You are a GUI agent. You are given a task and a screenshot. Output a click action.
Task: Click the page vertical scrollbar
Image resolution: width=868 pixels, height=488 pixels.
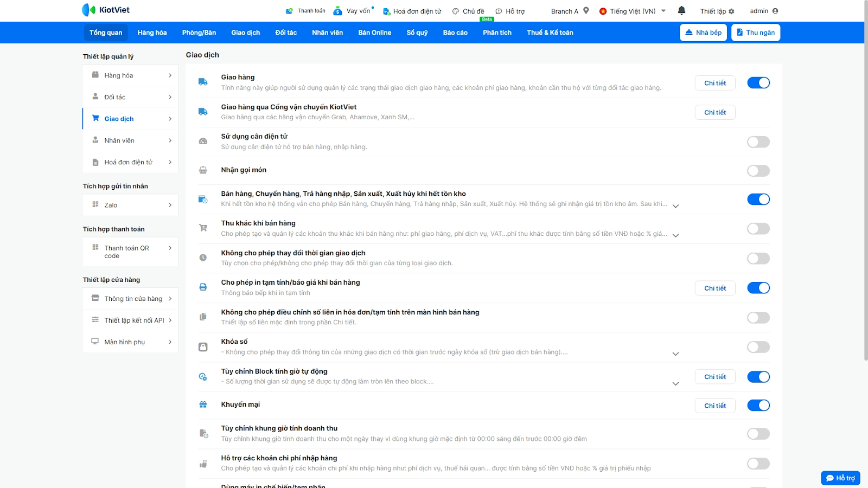(x=865, y=179)
